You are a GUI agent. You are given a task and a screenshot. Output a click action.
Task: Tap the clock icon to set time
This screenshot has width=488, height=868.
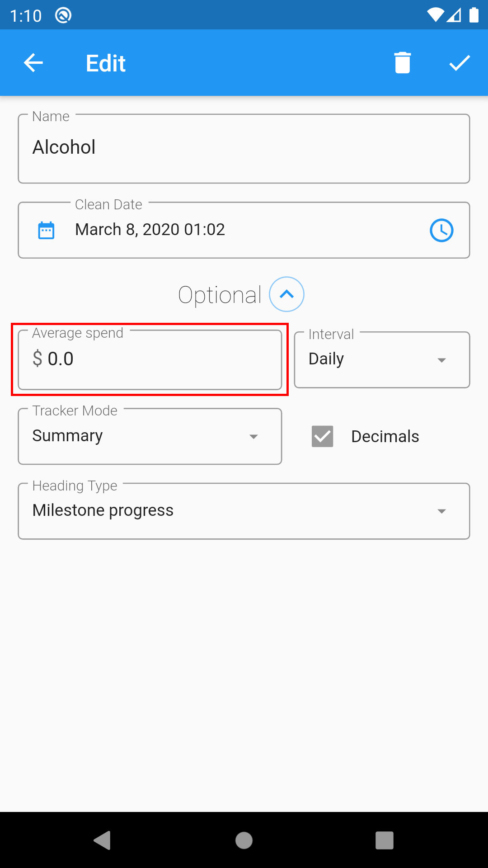point(441,230)
